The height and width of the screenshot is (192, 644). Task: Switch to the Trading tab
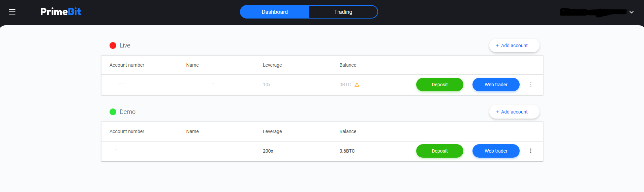click(343, 12)
